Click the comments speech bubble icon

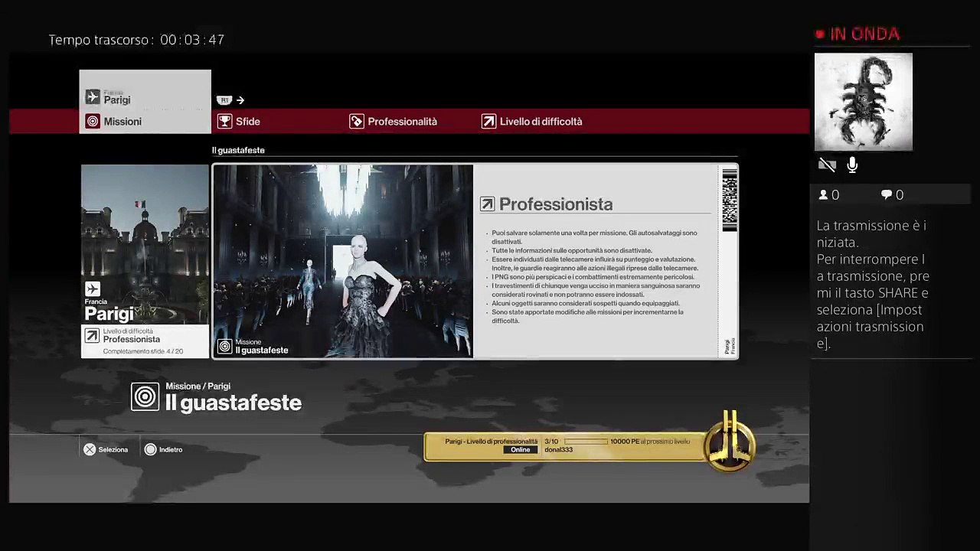tap(887, 195)
